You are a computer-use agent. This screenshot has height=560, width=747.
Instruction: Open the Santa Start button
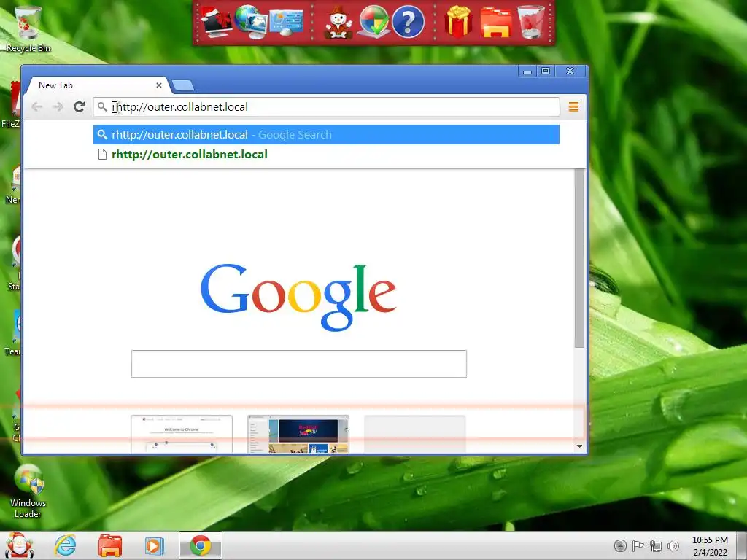(x=19, y=545)
